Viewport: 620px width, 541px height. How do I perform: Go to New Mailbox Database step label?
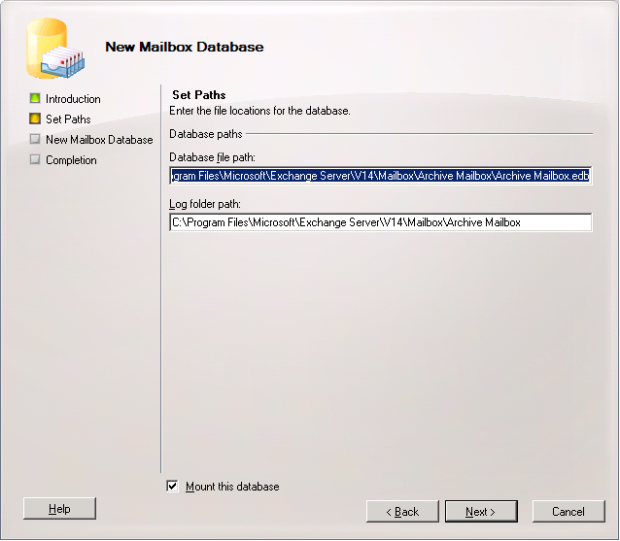click(99, 140)
